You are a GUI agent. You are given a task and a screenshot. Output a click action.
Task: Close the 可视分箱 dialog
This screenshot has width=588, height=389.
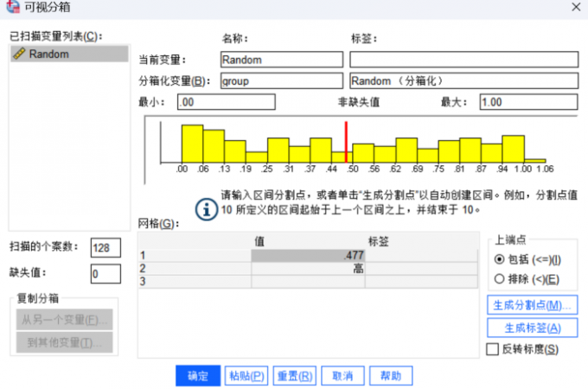coord(576,7)
